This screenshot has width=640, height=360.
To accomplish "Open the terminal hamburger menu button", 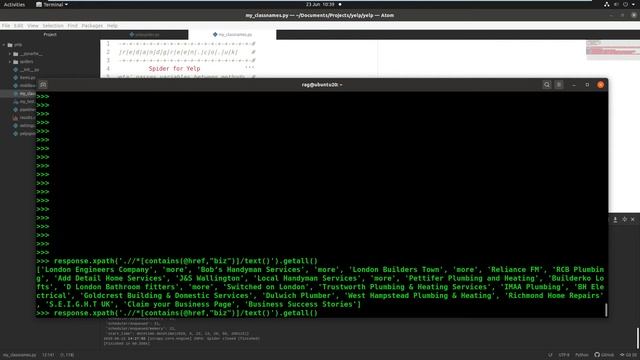I will pyautogui.click(x=559, y=84).
